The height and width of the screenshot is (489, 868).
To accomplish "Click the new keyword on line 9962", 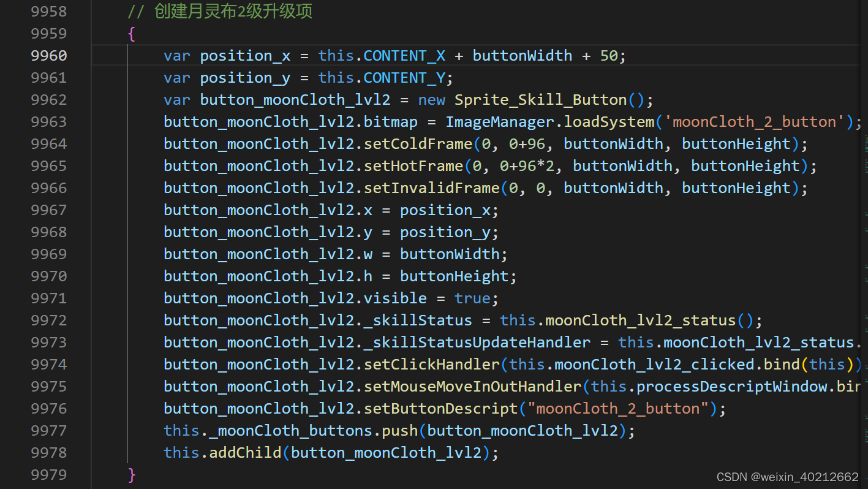I will 432,100.
